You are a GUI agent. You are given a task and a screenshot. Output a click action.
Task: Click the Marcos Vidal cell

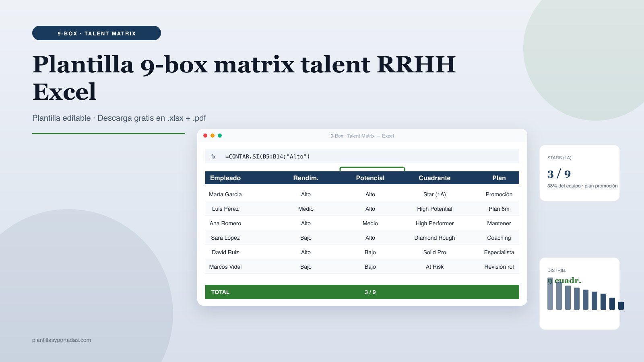pos(225,267)
